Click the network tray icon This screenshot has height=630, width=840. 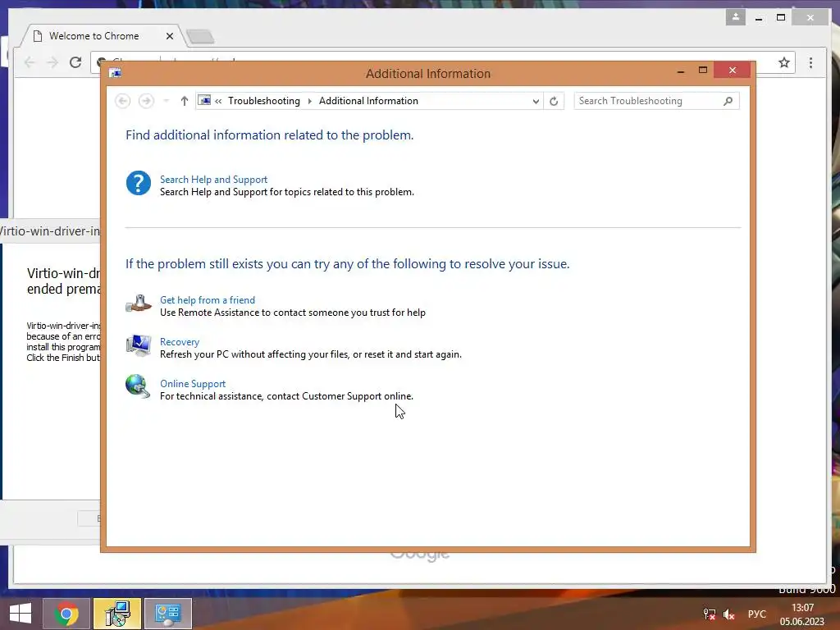tap(710, 614)
